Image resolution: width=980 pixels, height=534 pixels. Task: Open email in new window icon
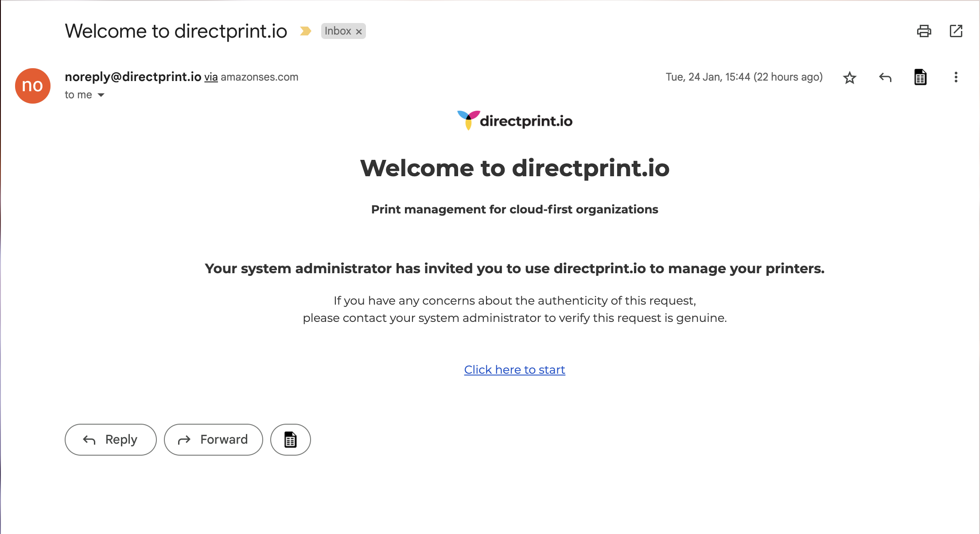pos(956,31)
